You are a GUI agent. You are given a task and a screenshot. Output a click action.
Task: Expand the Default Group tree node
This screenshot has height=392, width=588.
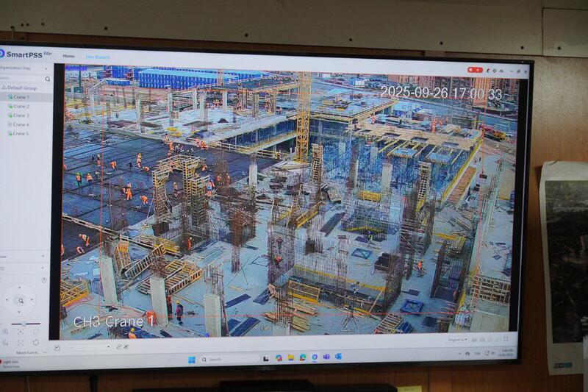[x=4, y=88]
